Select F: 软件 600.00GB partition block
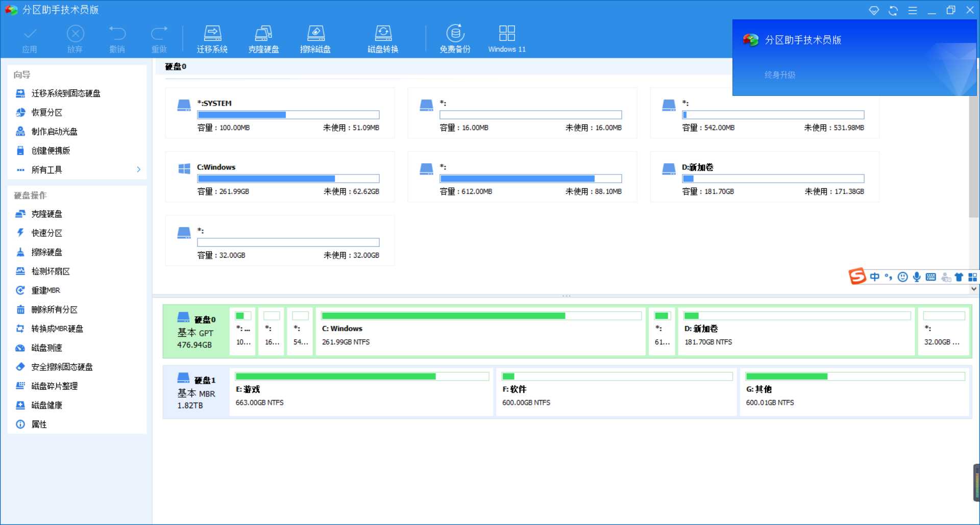The width and height of the screenshot is (980, 525). tap(617, 392)
